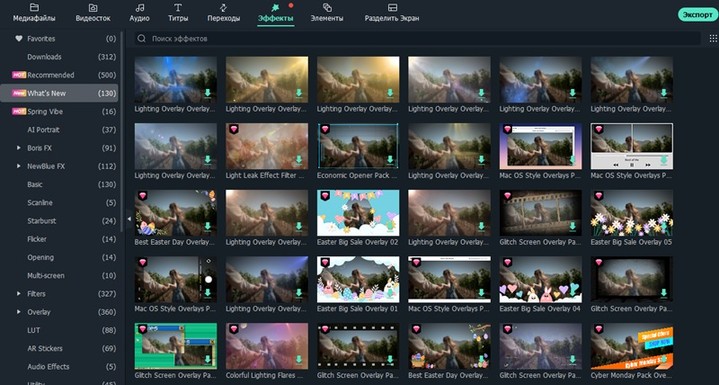Open the Видеосток stock video icon

(x=93, y=8)
